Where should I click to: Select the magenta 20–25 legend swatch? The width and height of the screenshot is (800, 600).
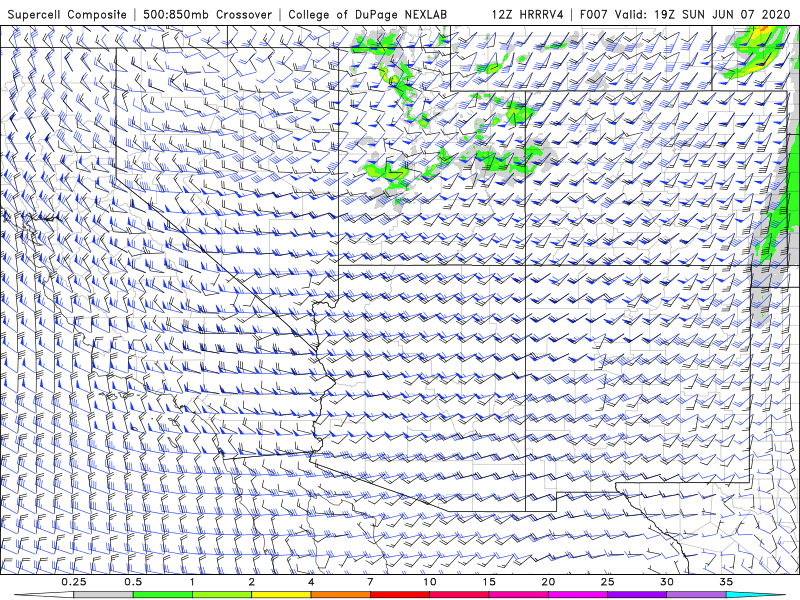[x=578, y=595]
